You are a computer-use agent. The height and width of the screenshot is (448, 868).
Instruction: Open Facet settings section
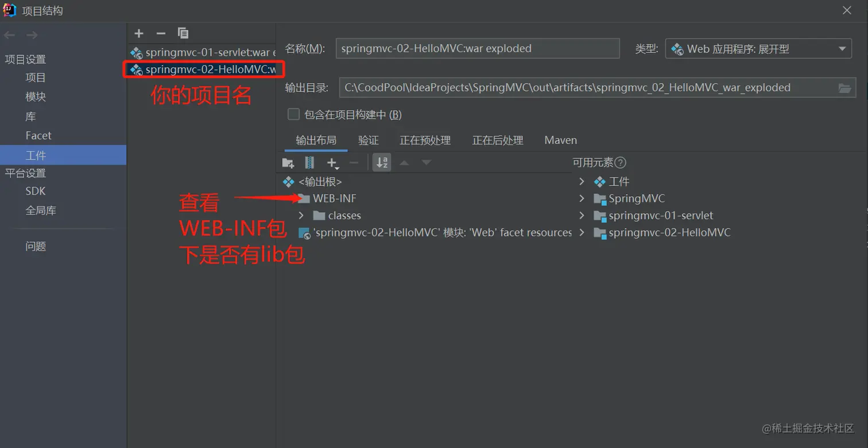click(x=38, y=136)
